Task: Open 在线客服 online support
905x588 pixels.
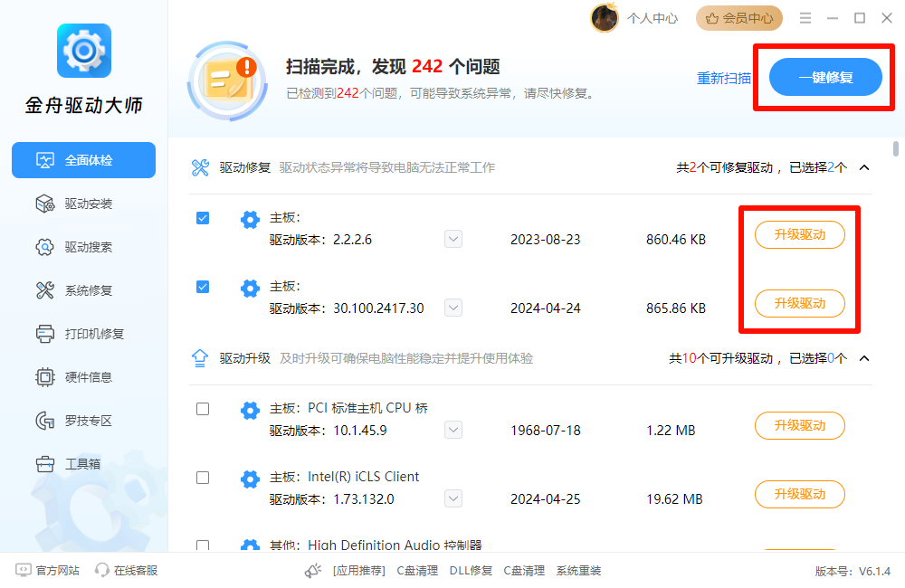Action: pyautogui.click(x=136, y=571)
